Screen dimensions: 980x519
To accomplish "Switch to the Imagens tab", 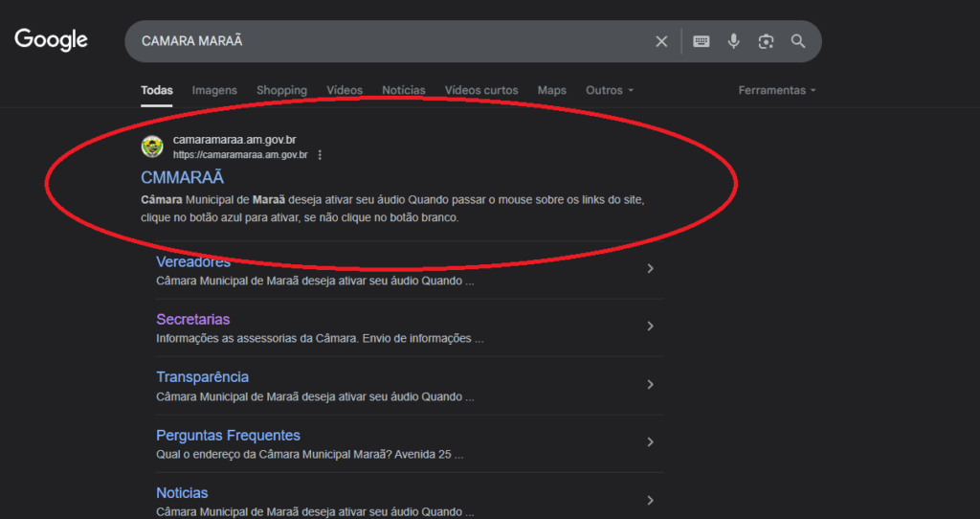I will pos(214,90).
